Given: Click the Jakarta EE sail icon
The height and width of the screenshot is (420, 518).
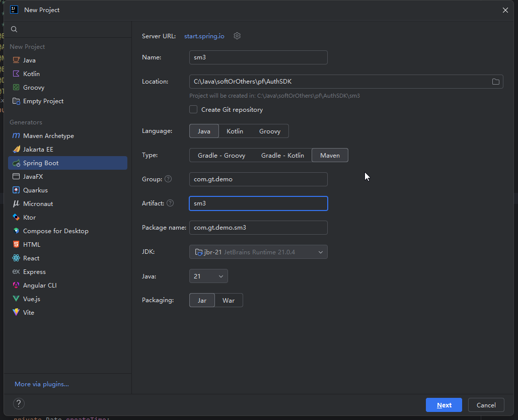Looking at the screenshot, I should click(16, 150).
